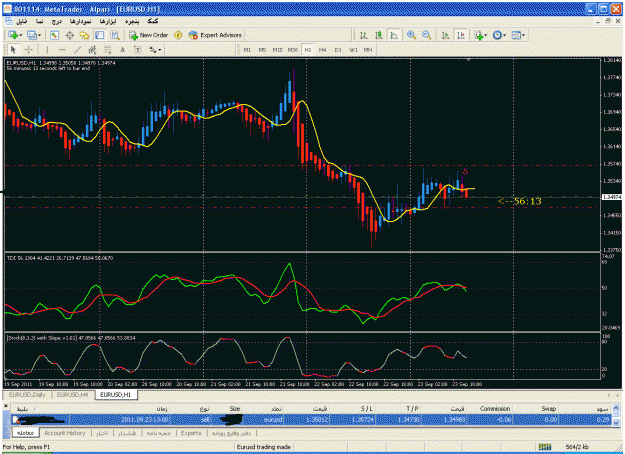Select the open eurusd sell order row

point(311,419)
